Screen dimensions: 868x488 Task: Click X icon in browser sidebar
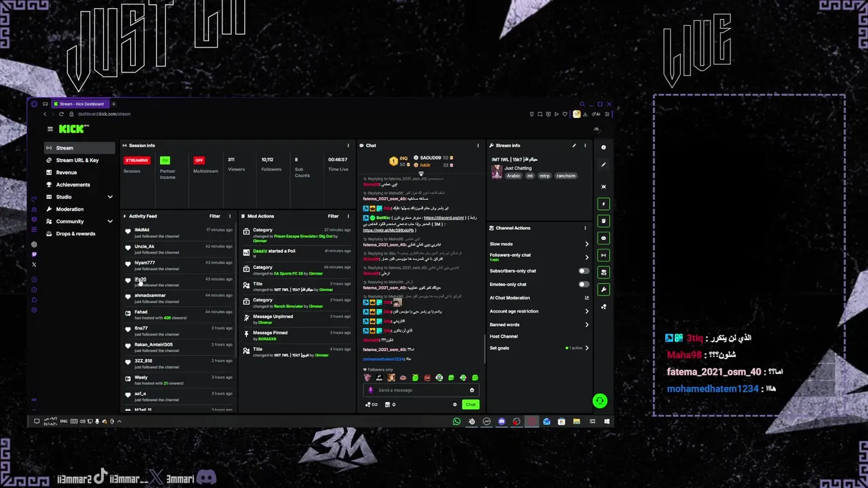35,264
